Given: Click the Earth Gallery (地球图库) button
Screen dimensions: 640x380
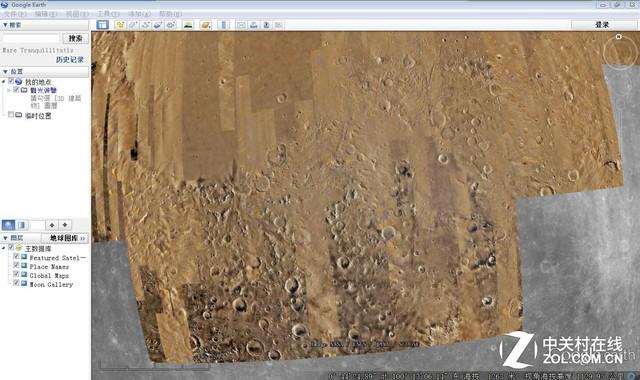Looking at the screenshot, I should point(65,238).
